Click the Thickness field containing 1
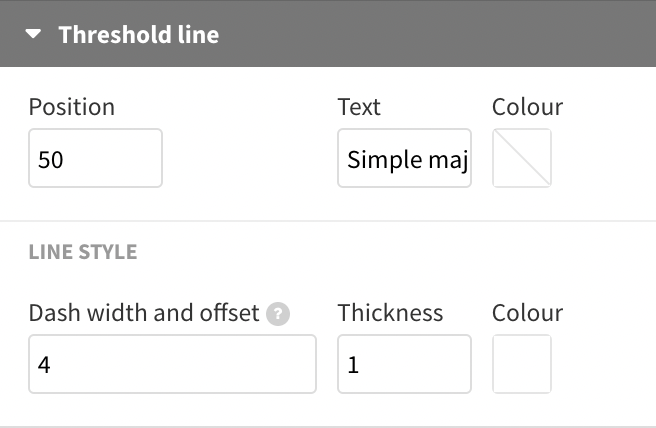Viewport: 656px width, 428px height. (405, 364)
